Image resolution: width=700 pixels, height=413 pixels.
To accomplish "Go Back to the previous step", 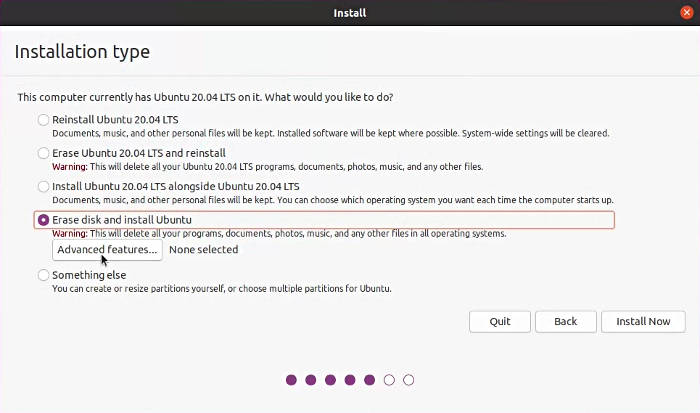I will pos(566,321).
